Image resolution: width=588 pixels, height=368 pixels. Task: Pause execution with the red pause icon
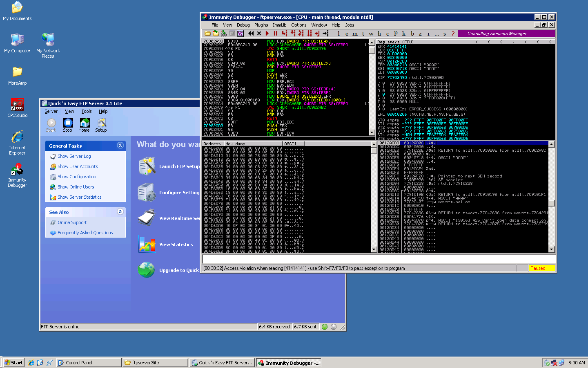coord(275,34)
